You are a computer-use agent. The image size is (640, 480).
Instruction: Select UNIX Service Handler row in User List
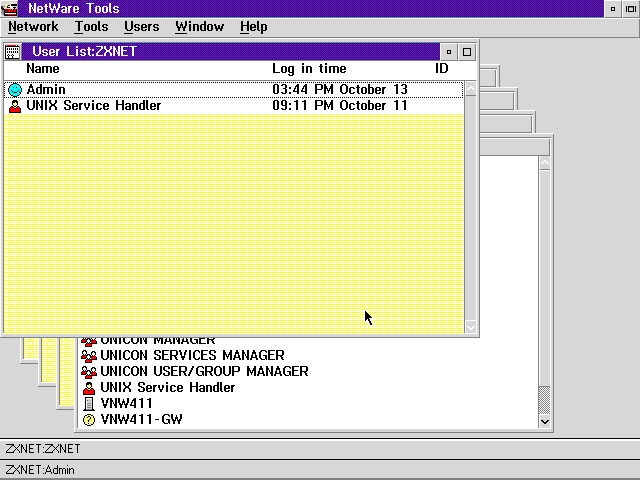[x=234, y=106]
